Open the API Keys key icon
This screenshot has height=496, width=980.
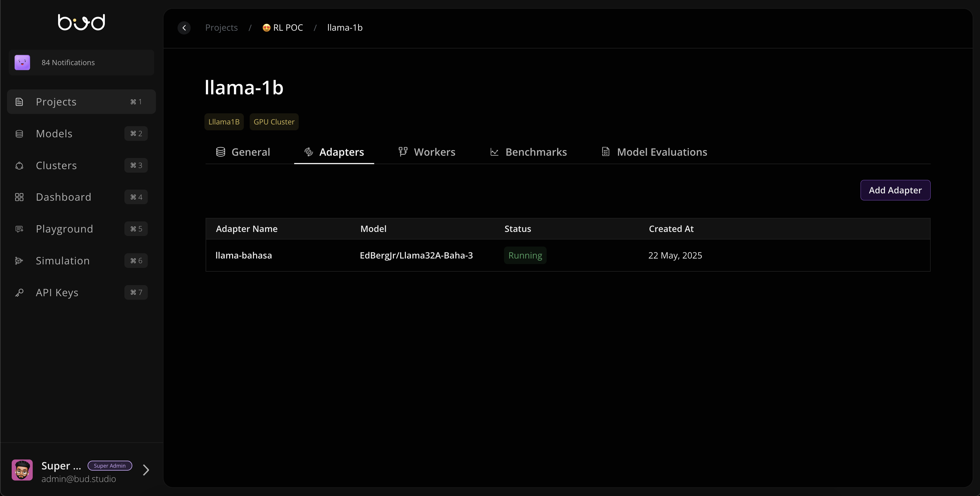click(19, 293)
